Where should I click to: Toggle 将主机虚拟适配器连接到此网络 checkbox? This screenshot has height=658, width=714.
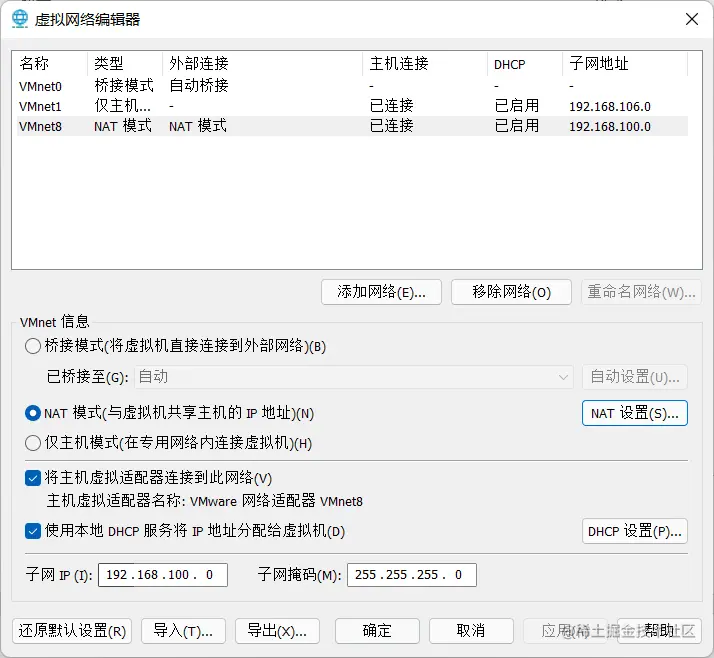33,478
